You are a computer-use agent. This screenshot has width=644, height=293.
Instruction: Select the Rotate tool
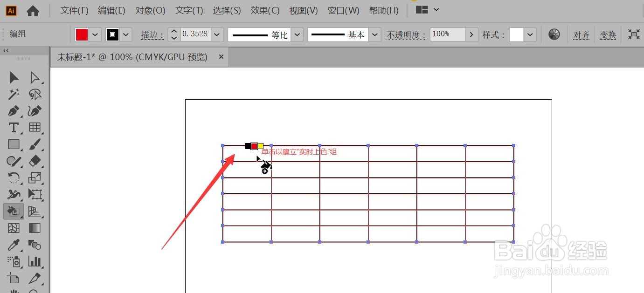click(14, 177)
